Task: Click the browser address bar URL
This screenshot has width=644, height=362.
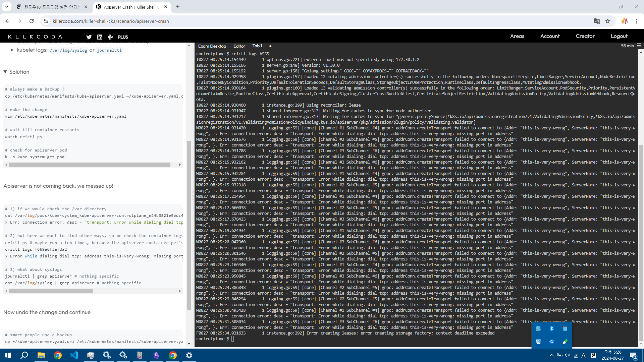Action: tap(111, 21)
